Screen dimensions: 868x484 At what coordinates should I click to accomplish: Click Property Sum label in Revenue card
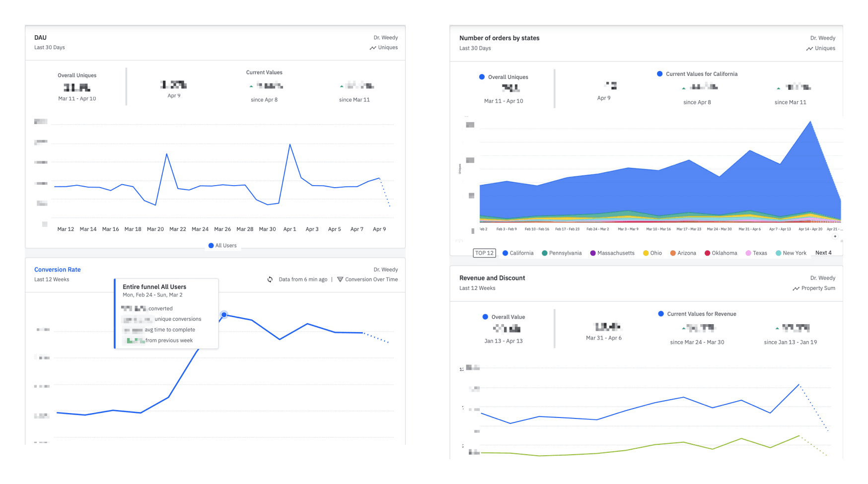pos(818,288)
